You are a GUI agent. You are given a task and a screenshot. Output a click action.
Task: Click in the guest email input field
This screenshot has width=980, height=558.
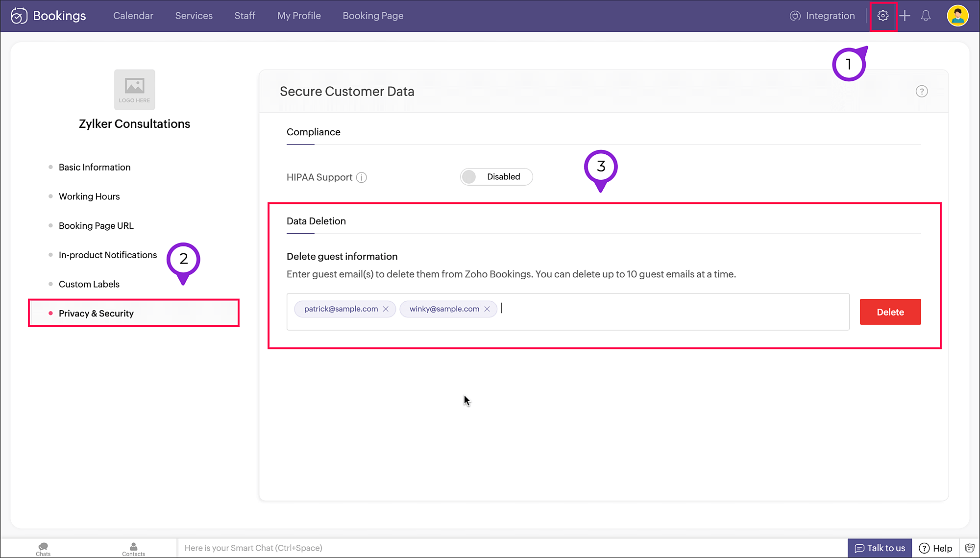point(671,312)
